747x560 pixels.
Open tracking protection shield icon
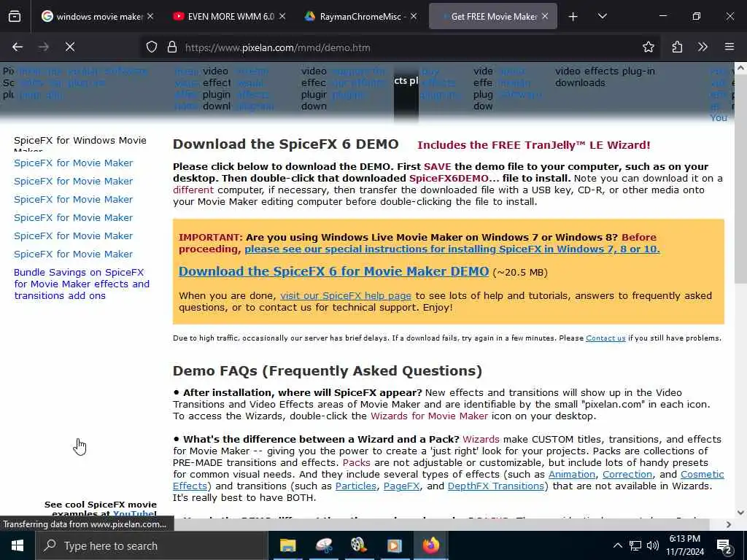pyautogui.click(x=152, y=47)
